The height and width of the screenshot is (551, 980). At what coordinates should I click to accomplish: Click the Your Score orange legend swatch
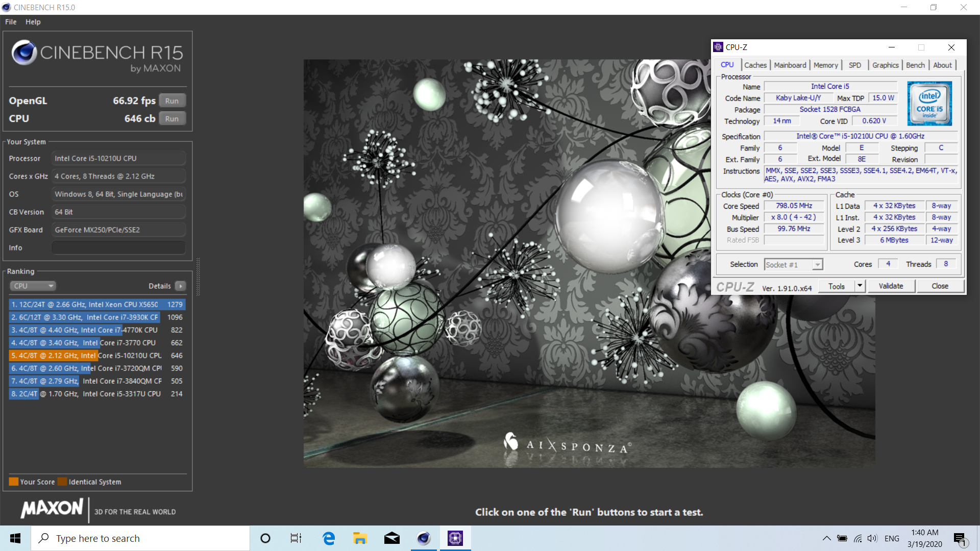(14, 482)
